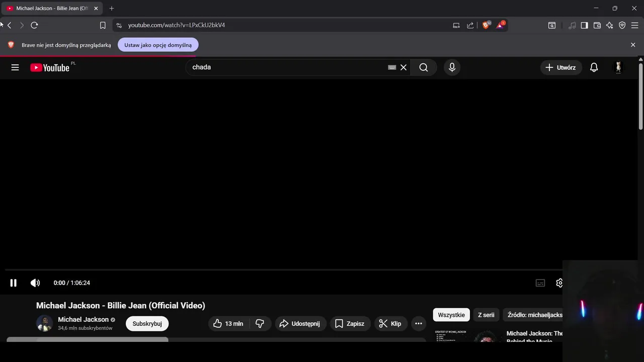
Task: Open the Brave Wallet icon
Action: (x=597, y=25)
